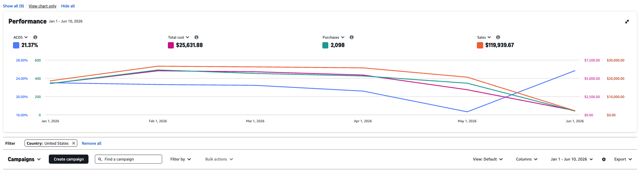644x170 pixels.
Task: Open the Sales info tooltip
Action: [498, 37]
